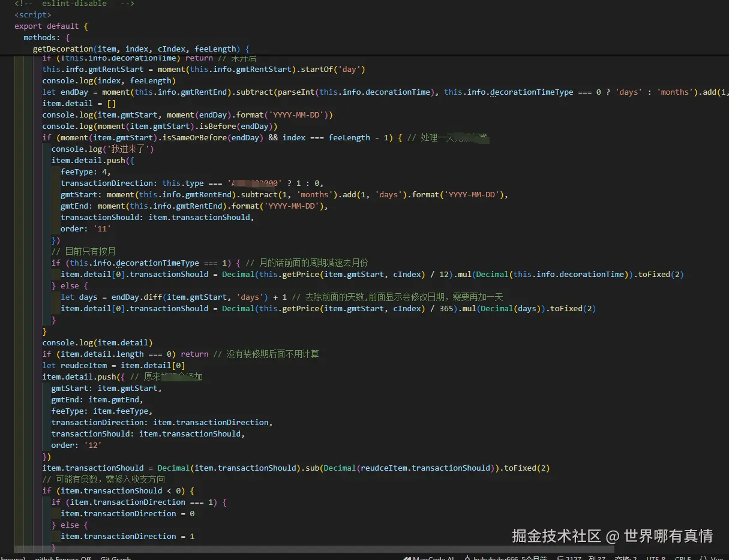Screen dimensions: 729x560
Task: Click 'transactionDirection: item.transactionDirection,' line
Action: coord(162,422)
